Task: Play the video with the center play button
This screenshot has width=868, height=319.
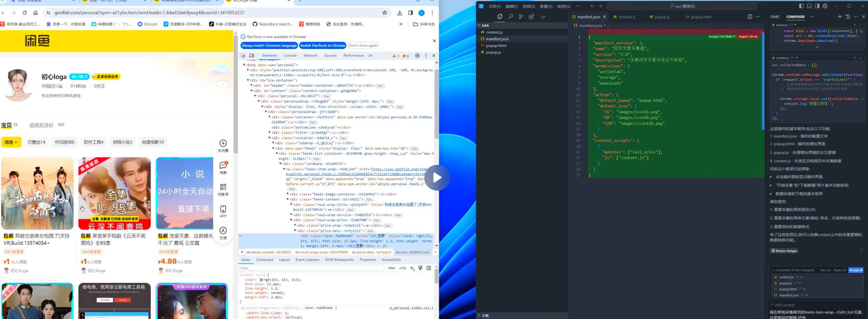Action: pos(437,178)
